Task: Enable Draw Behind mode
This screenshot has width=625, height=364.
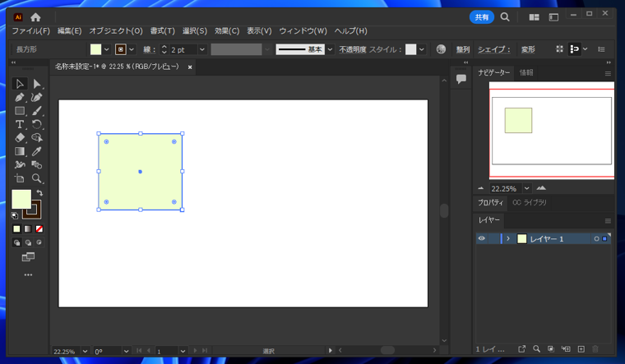Action: click(x=28, y=242)
